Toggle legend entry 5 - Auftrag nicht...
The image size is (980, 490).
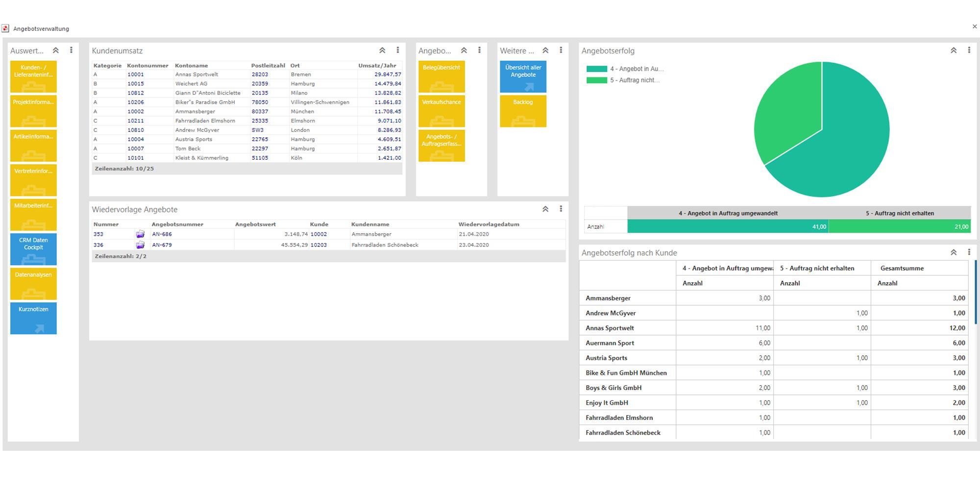coord(623,80)
